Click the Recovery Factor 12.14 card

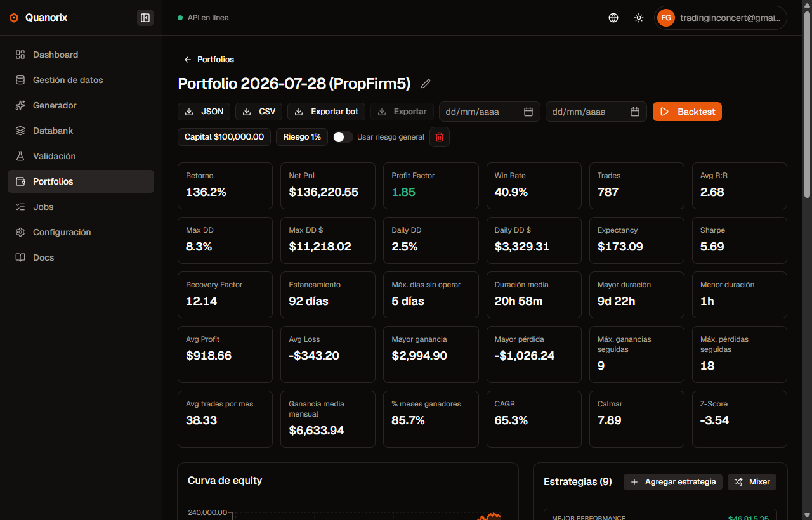(225, 295)
